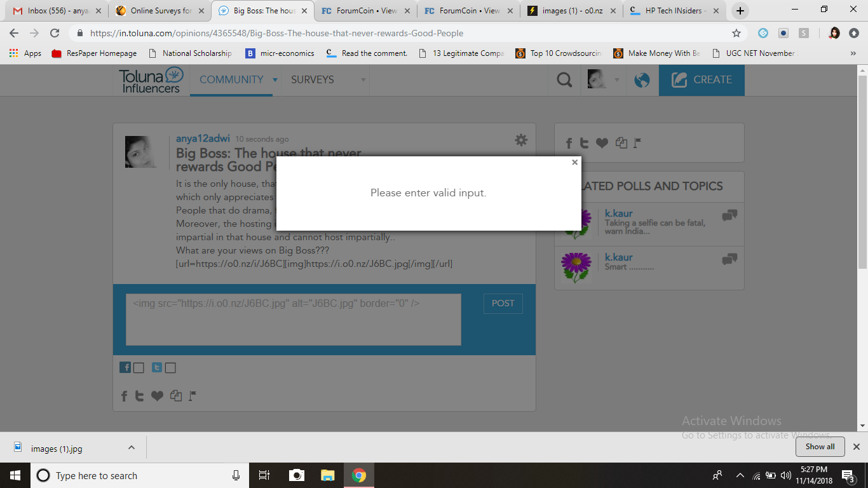868x488 pixels.
Task: Copy the post with the duplicate pages icon
Action: 175,395
